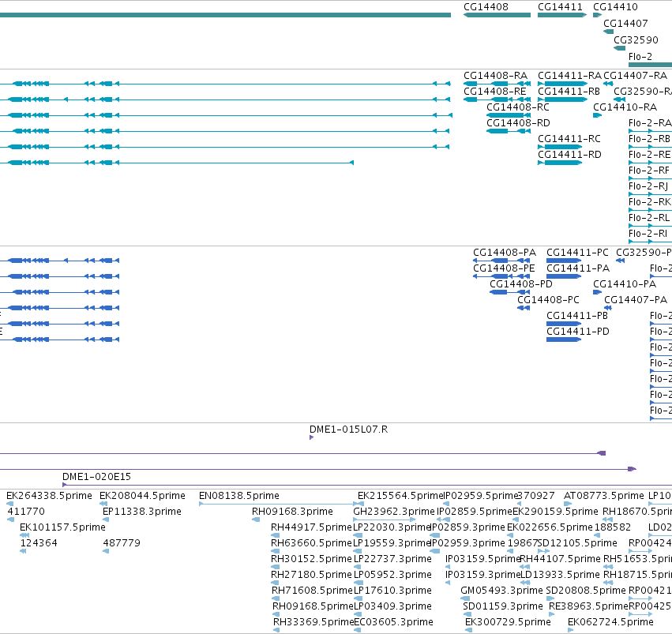The image size is (672, 634).
Task: Open the Flo-2 gene label
Action: tap(640, 57)
